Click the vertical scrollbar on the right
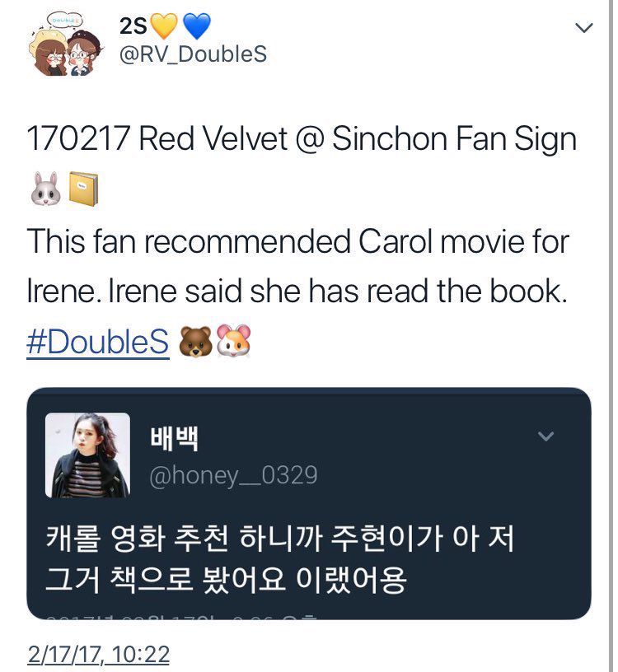Screen dimensions: 618x672 click(x=611, y=336)
